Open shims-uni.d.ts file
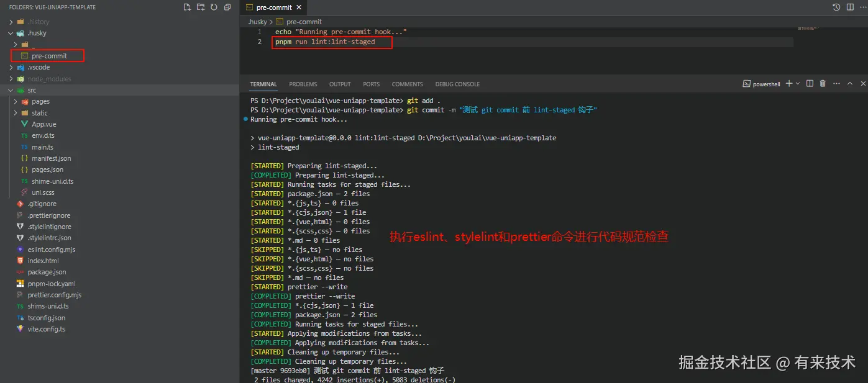This screenshot has height=383, width=868. tap(48, 306)
